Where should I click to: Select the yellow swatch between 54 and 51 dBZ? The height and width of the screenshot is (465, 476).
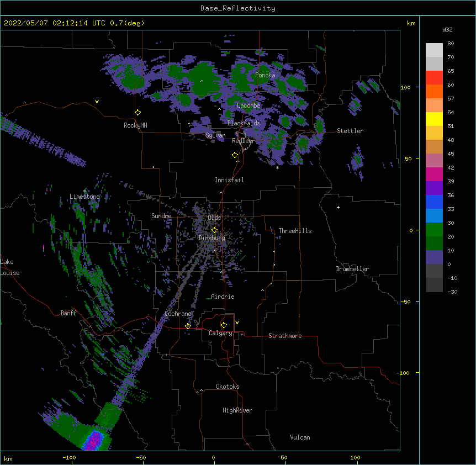pyautogui.click(x=434, y=119)
